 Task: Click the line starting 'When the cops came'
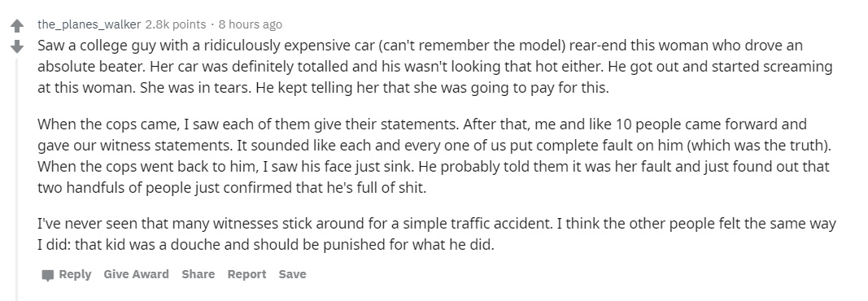click(x=422, y=124)
